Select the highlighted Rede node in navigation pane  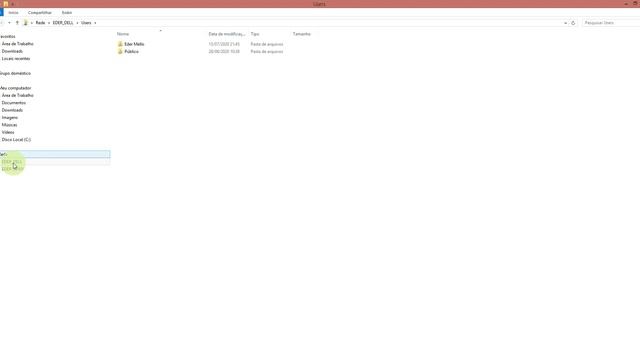[55, 154]
